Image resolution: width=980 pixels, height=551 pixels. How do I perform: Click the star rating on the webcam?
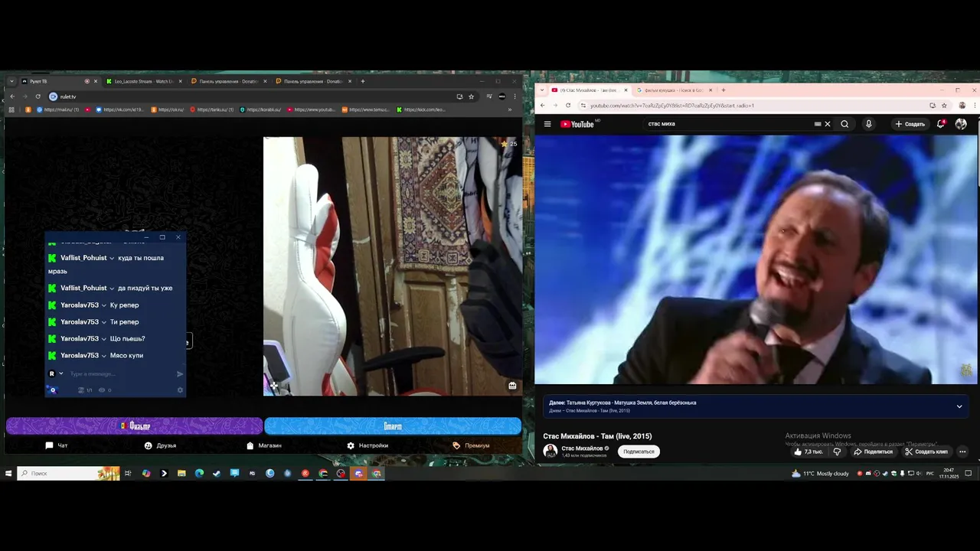(x=508, y=144)
